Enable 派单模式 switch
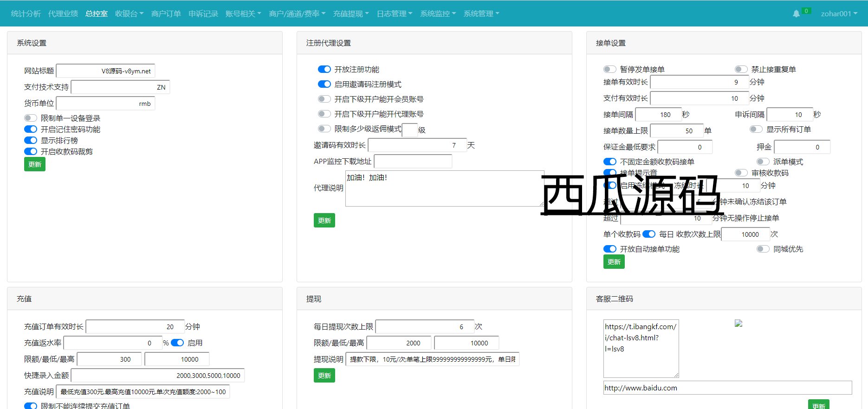This screenshot has width=868, height=409. [763, 162]
